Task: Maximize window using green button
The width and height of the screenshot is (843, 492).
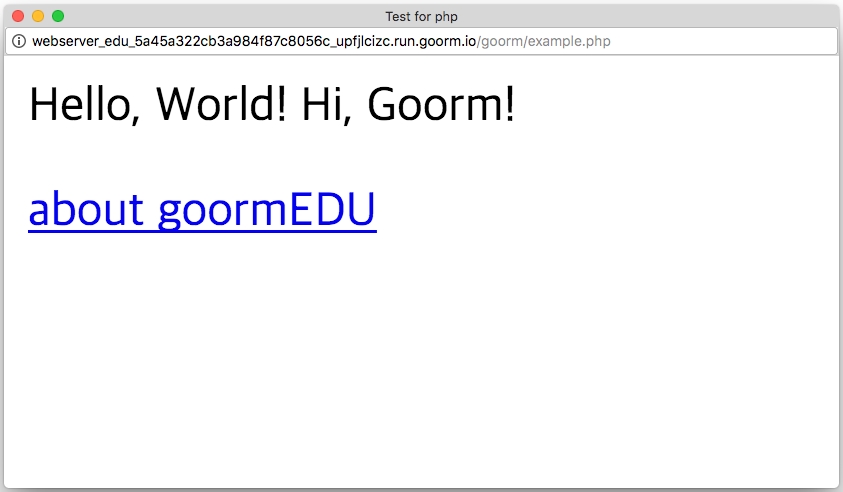Action: tap(58, 16)
